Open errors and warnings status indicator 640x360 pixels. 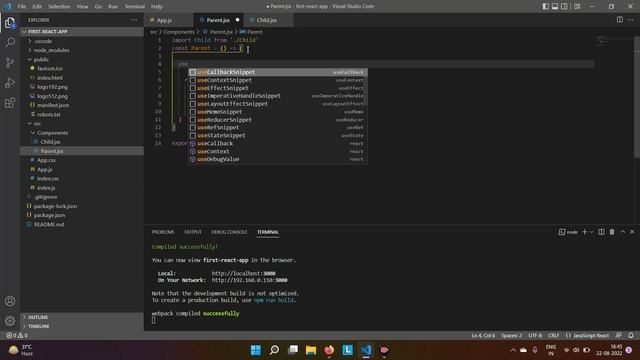pyautogui.click(x=17, y=335)
